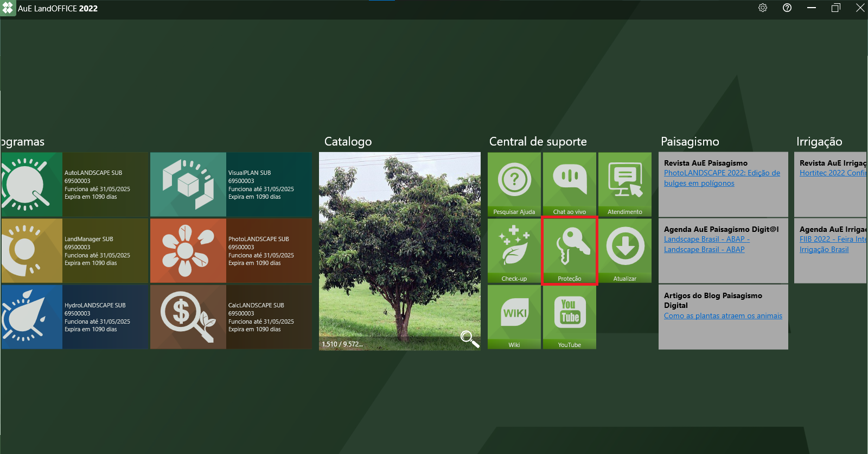The height and width of the screenshot is (454, 868).
Task: Open the tree photo in Catalogo
Action: (399, 244)
